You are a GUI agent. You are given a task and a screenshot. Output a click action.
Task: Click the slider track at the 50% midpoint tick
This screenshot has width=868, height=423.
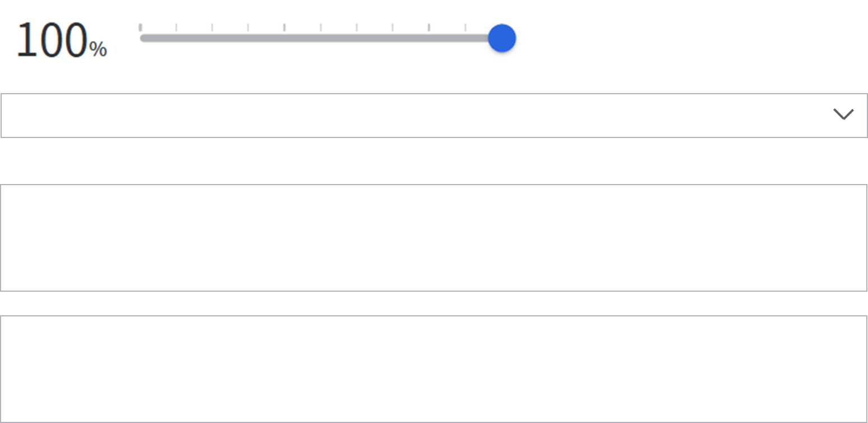[321, 38]
